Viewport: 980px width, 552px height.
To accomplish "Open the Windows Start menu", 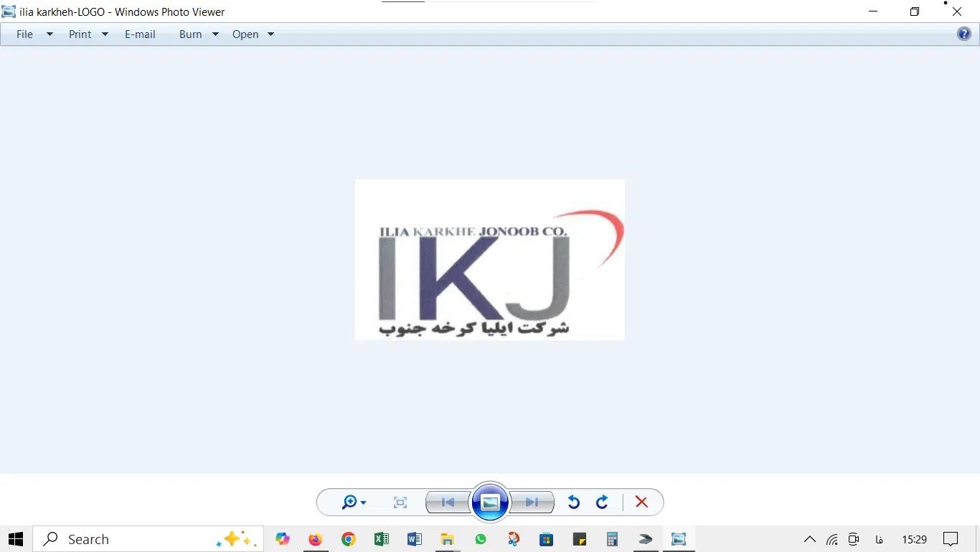I will tap(16, 539).
